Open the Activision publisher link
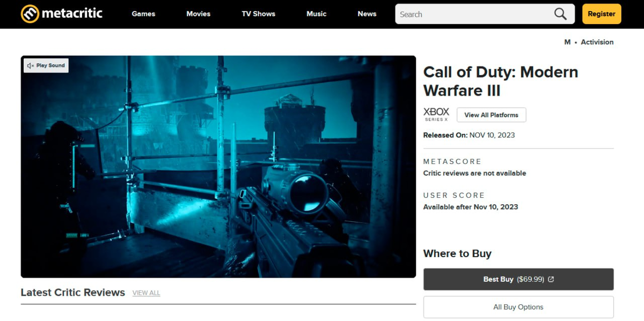Screen dimensions: 644x321 (597, 42)
